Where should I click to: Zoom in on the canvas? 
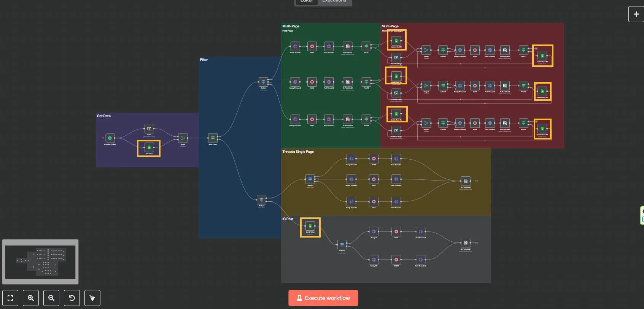click(x=31, y=298)
